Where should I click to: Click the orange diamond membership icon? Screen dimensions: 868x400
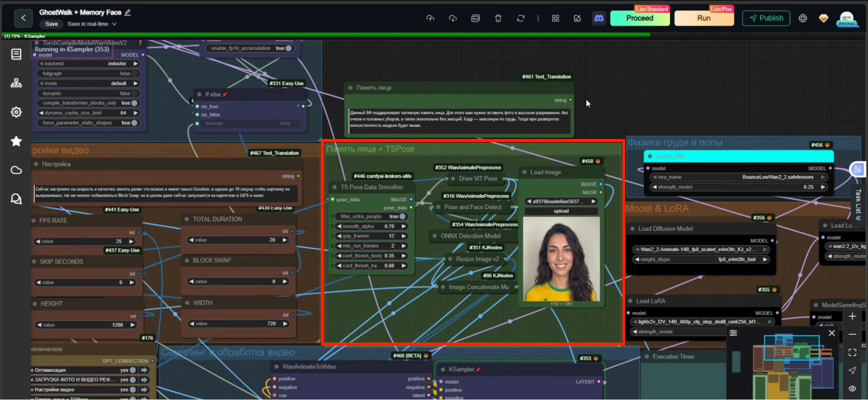tap(823, 18)
